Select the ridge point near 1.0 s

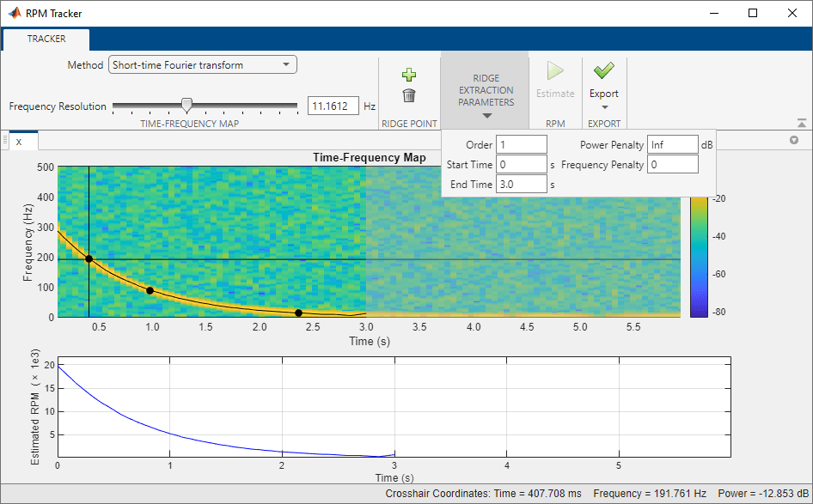click(150, 290)
